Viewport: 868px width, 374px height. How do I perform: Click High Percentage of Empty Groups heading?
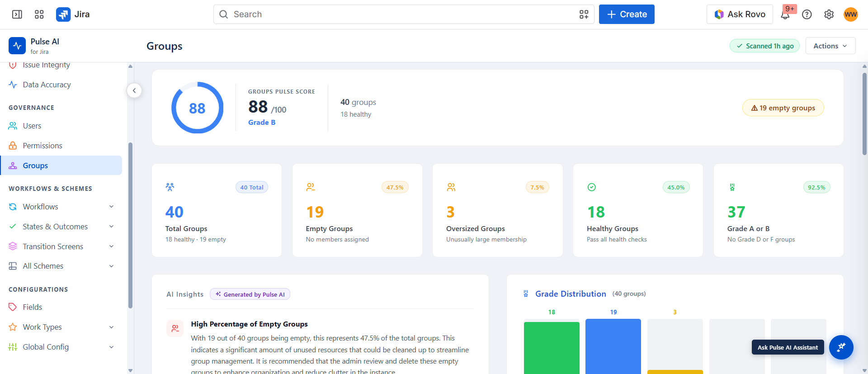click(249, 324)
